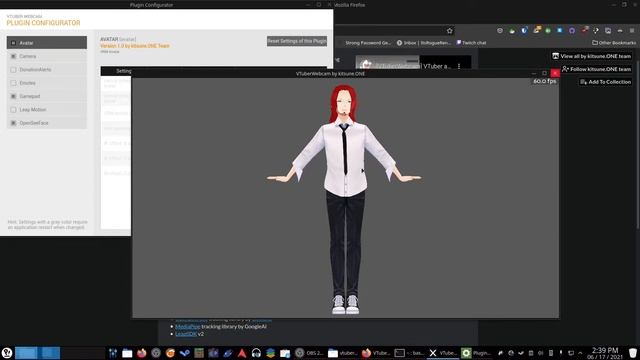Open the Version 1.0 by kitsune.ONE Team link
This screenshot has width=640, height=360.
[135, 46]
